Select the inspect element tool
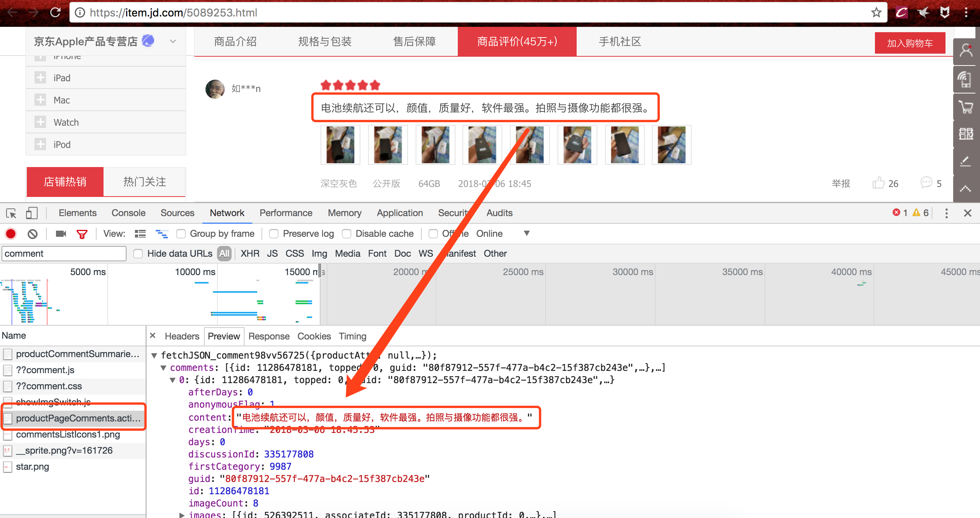The image size is (980, 518). point(11,213)
